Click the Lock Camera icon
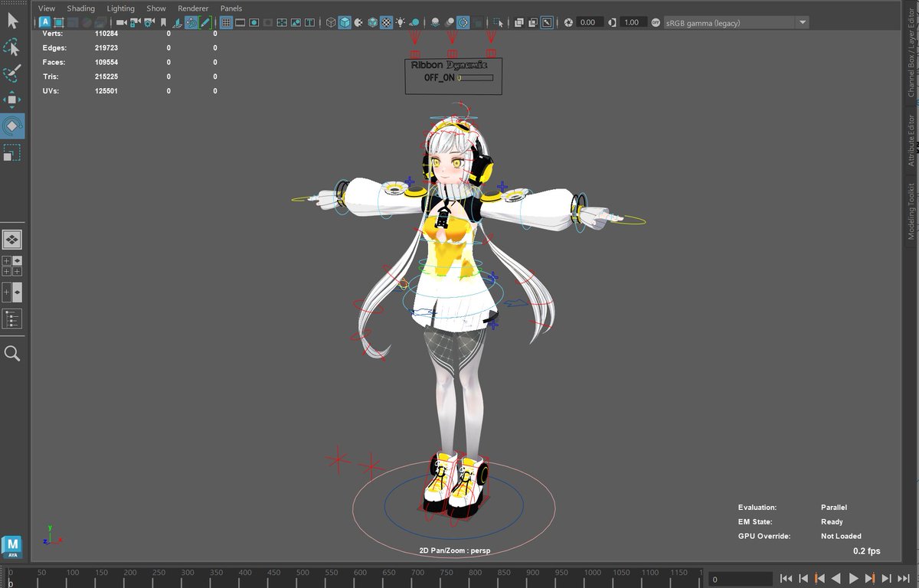Image resolution: width=919 pixels, height=588 pixels. [x=136, y=23]
